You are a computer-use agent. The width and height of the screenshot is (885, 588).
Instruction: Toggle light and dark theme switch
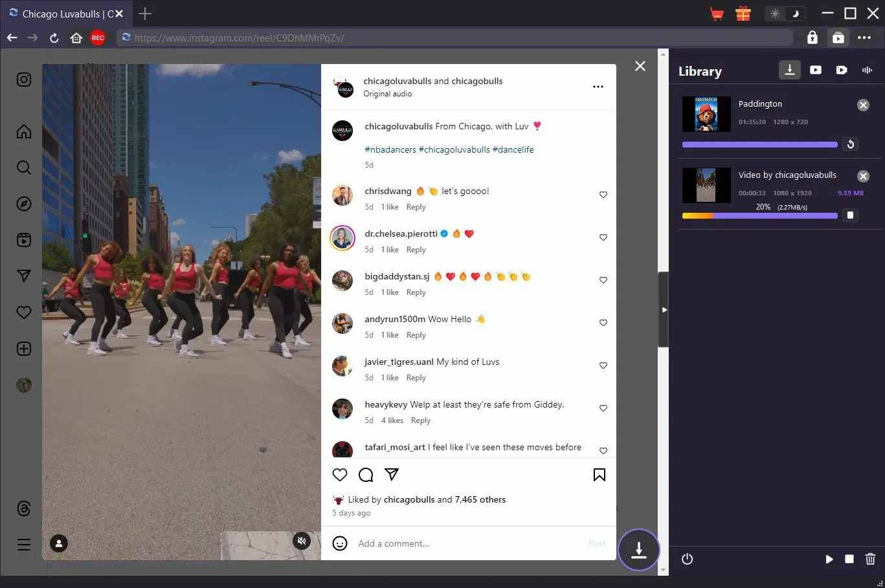tap(785, 14)
